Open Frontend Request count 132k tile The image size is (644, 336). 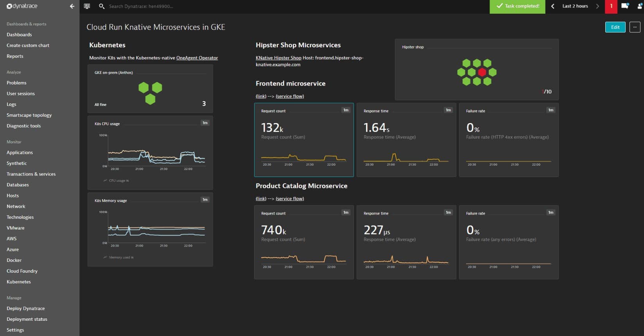[304, 140]
